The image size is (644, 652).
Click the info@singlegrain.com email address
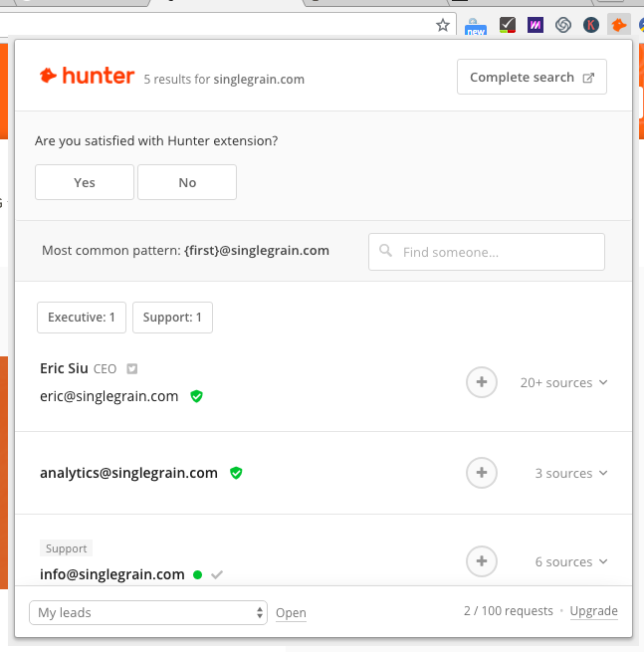(x=112, y=574)
